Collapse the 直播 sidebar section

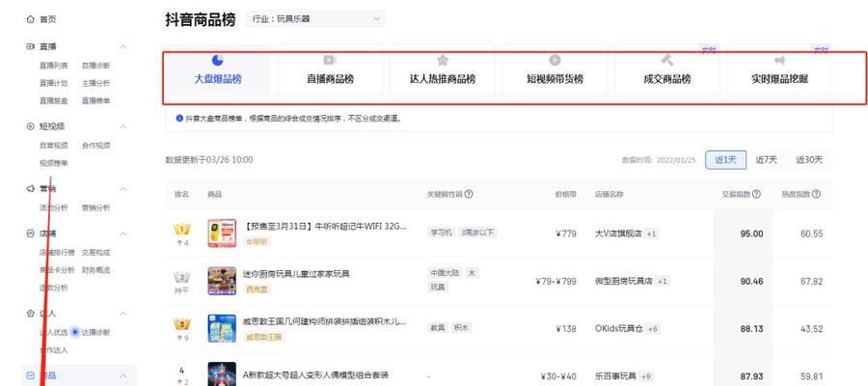pyautogui.click(x=123, y=46)
